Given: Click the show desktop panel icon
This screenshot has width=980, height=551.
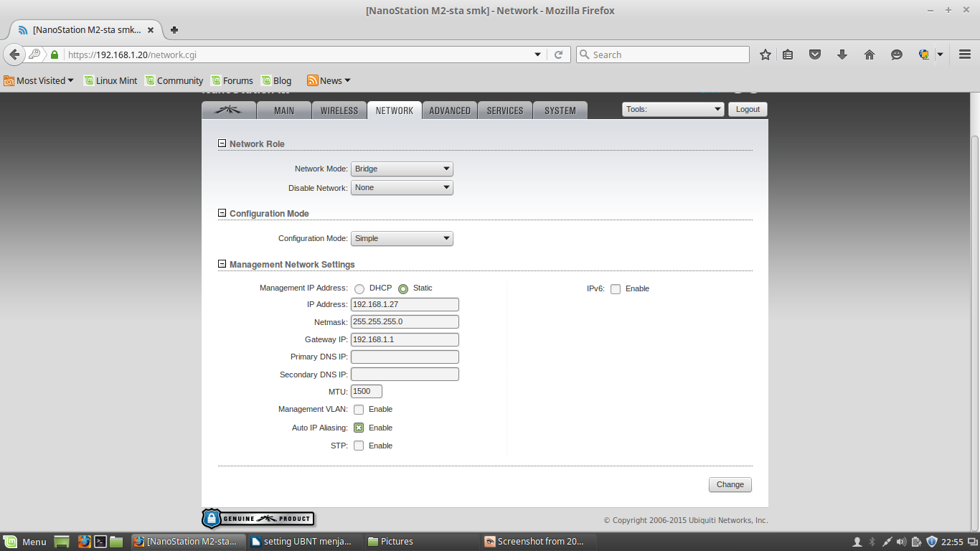Looking at the screenshot, I should pos(62,542).
